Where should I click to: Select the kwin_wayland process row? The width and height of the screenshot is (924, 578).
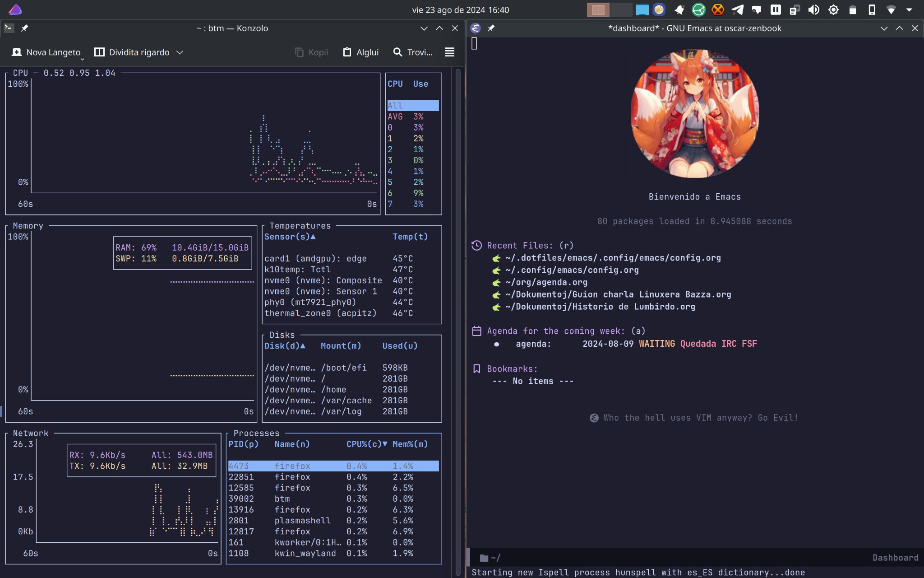coord(333,553)
